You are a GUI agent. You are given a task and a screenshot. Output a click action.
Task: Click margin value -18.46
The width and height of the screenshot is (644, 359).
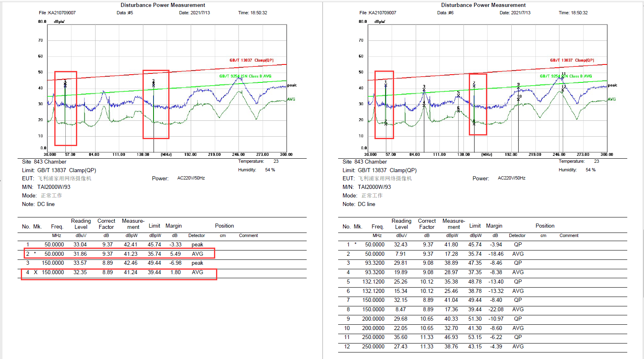(496, 254)
